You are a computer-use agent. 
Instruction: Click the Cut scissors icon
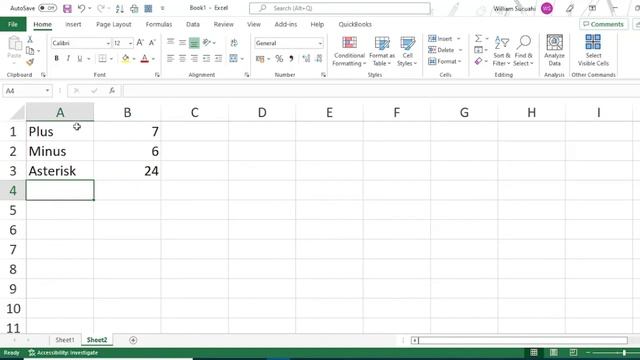point(30,40)
